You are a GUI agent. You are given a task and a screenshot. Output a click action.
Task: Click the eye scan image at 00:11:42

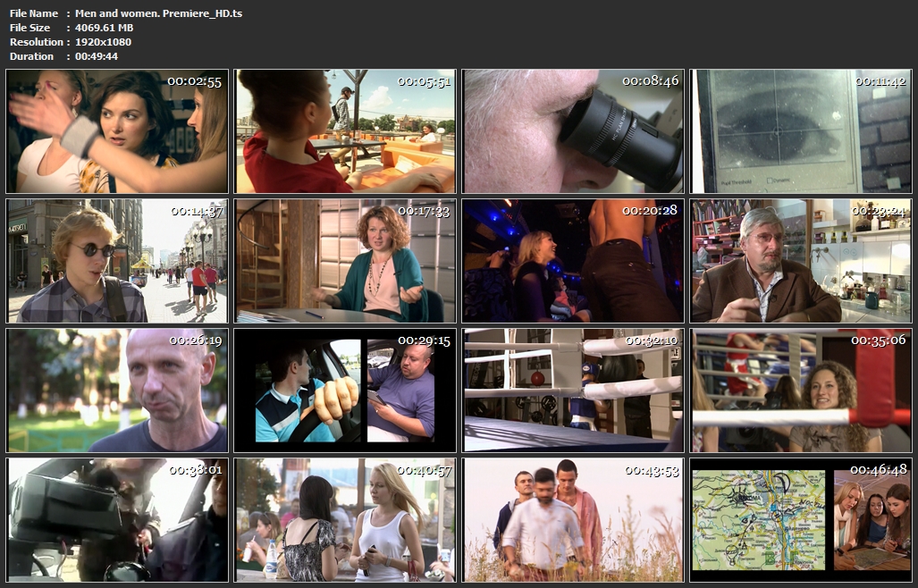tap(801, 131)
